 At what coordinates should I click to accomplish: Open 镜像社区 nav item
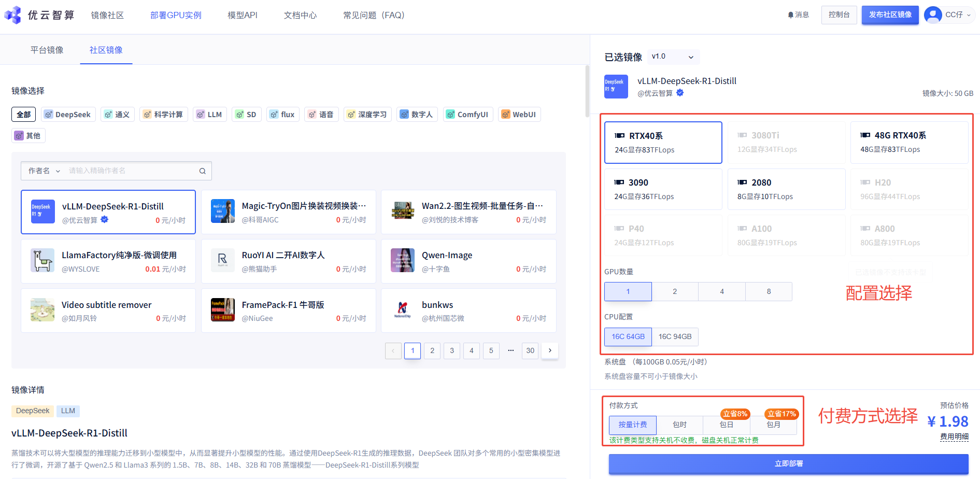coord(107,16)
